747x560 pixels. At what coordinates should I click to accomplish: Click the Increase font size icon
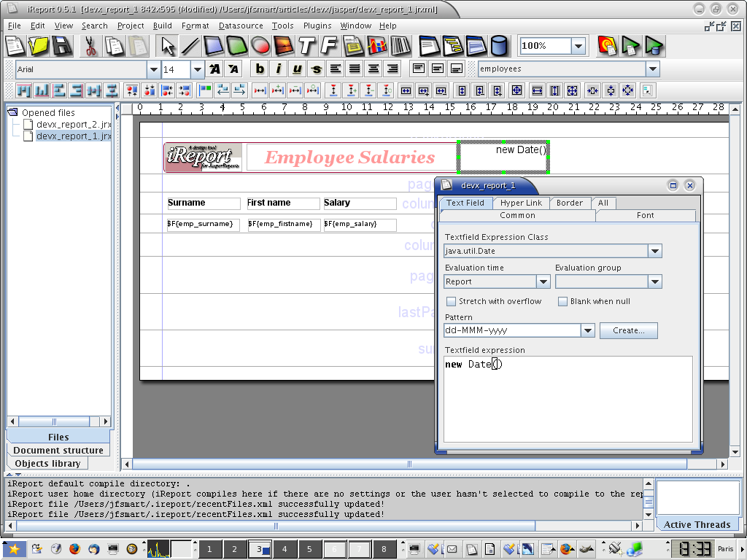coord(215,69)
